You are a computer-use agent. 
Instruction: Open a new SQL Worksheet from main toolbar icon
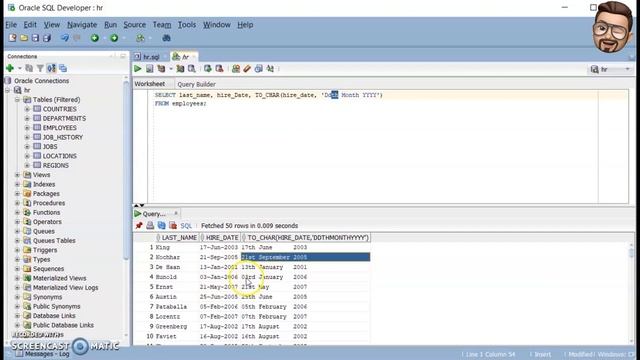pyautogui.click(x=140, y=38)
